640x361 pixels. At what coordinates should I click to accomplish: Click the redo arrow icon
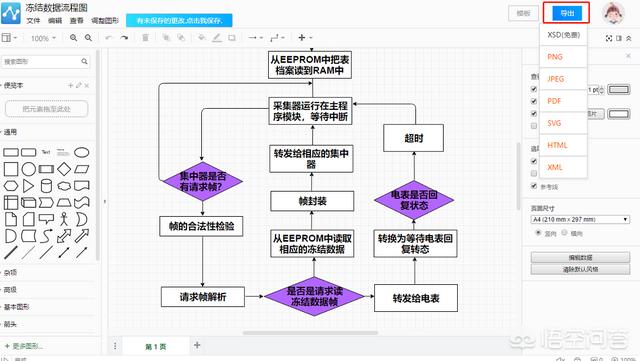click(124, 38)
